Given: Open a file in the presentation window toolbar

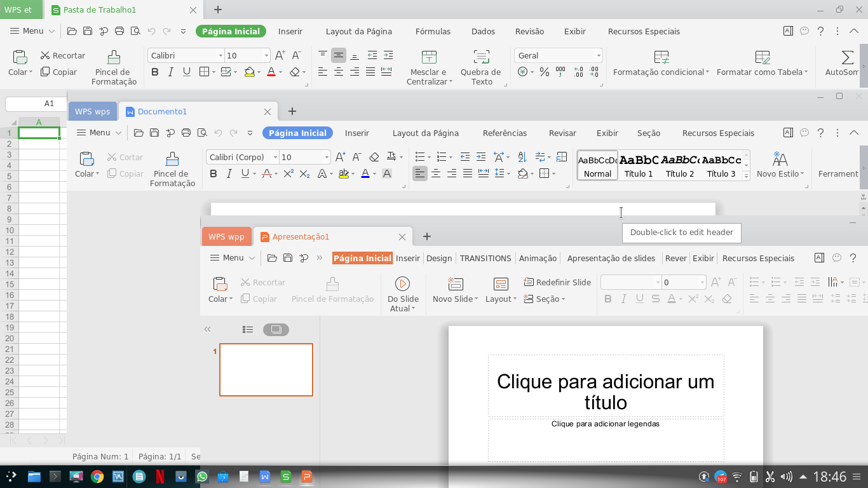Looking at the screenshot, I should point(272,258).
